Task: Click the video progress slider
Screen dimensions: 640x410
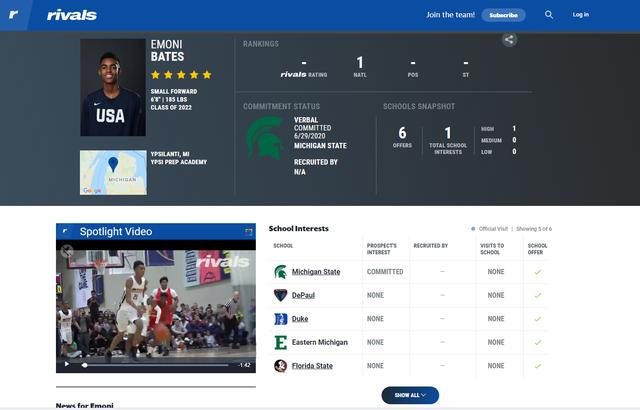Action: [x=156, y=365]
